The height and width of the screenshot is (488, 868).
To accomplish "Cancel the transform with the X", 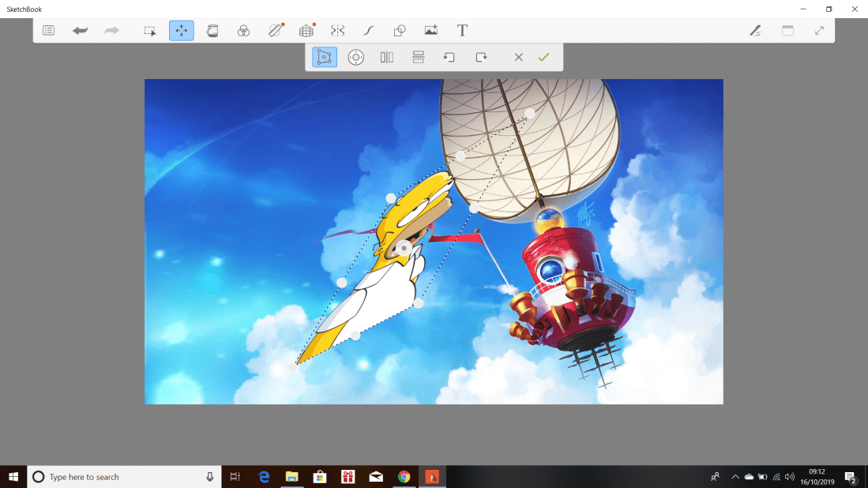I will [x=518, y=57].
